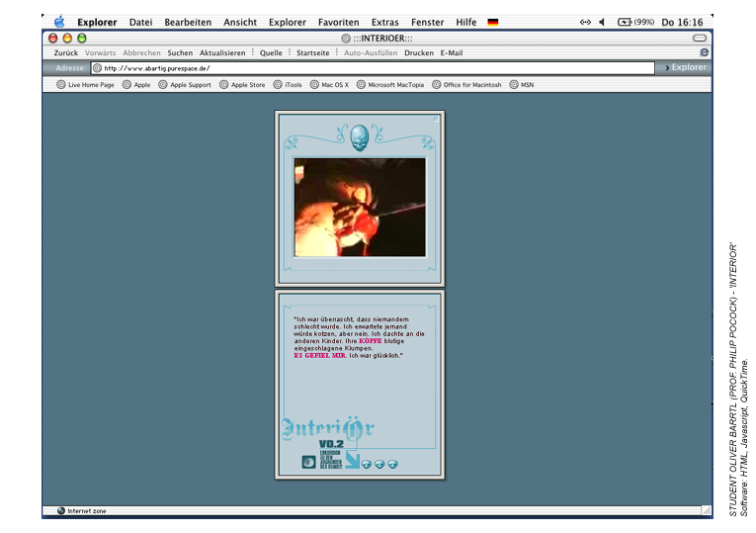Click the last small skull navigation icon
The height and width of the screenshot is (533, 756).
392,463
